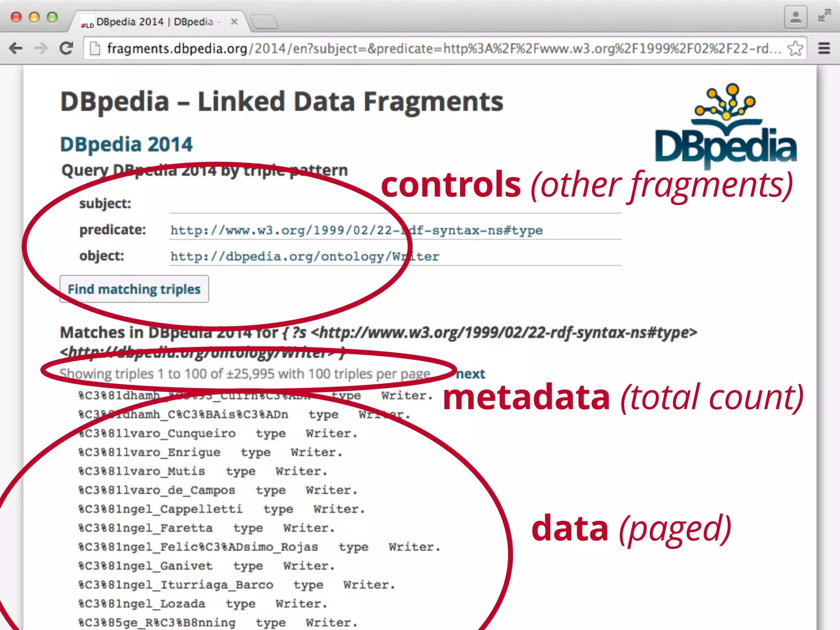Click the Find matching triples button

pyautogui.click(x=134, y=289)
